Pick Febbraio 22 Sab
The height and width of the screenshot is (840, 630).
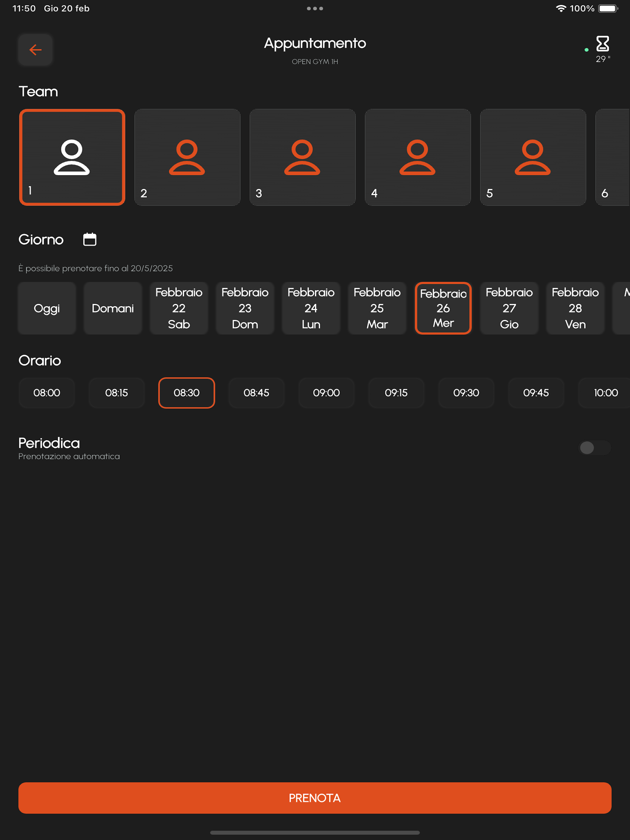tap(179, 308)
